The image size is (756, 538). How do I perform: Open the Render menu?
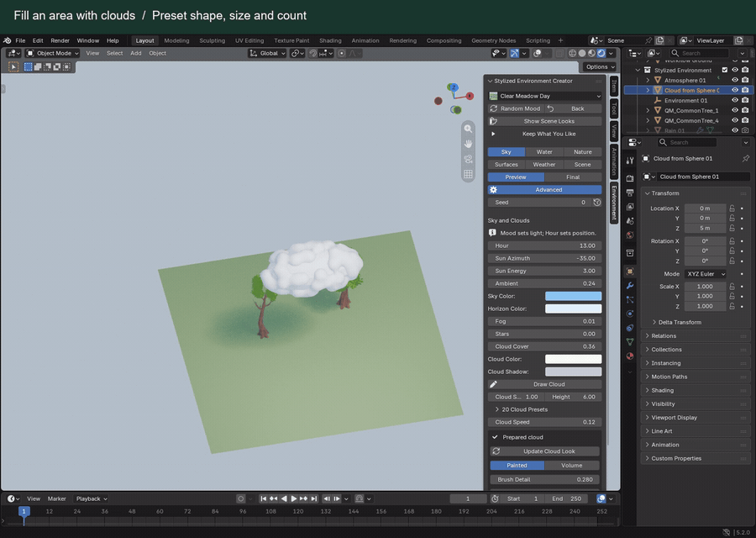[60, 40]
